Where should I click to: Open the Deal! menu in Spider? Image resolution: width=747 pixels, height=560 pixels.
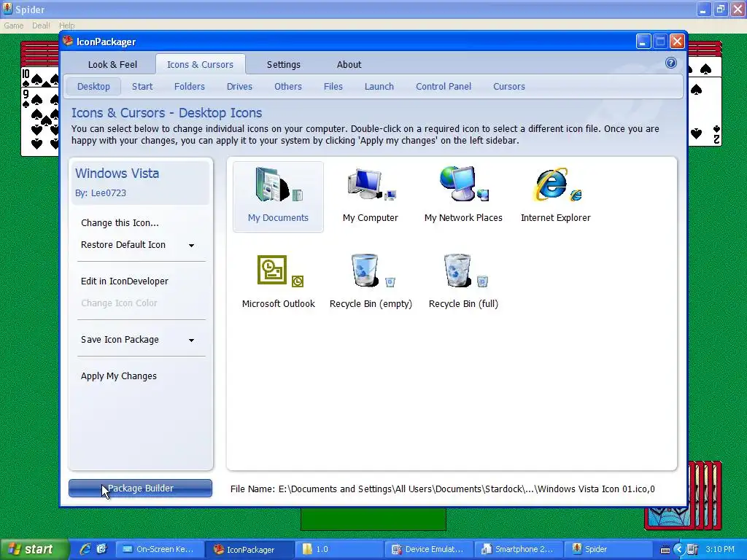41,26
